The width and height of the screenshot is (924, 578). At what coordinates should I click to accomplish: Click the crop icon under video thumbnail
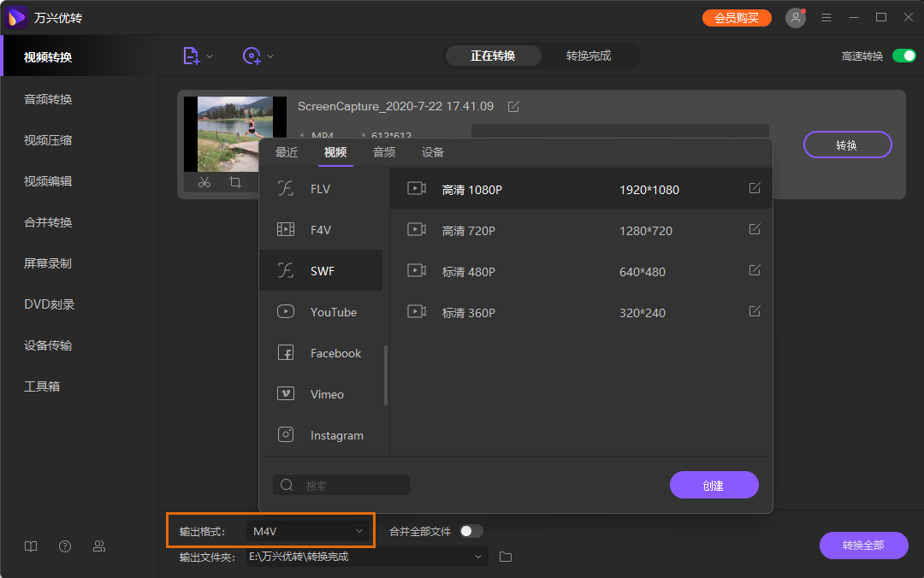(x=235, y=182)
